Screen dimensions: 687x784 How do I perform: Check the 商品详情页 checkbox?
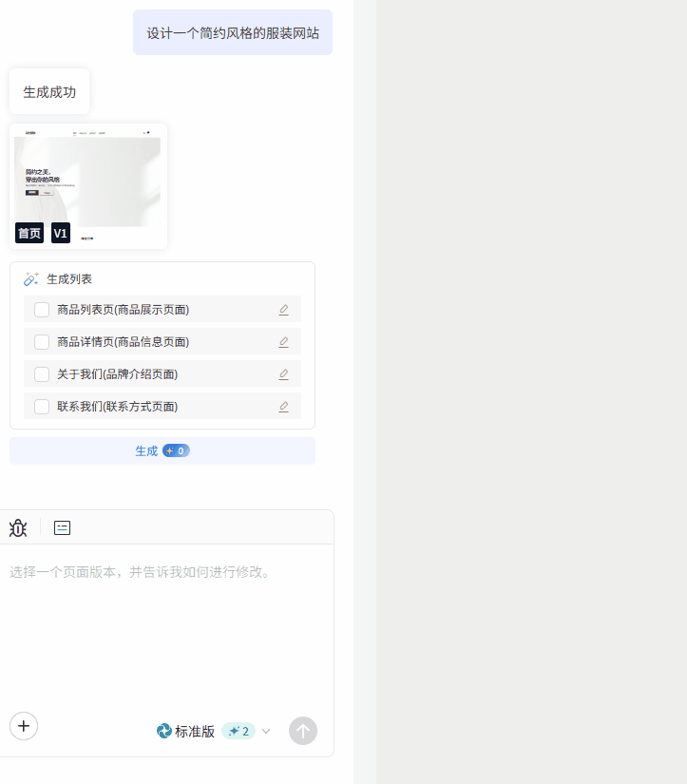(42, 342)
